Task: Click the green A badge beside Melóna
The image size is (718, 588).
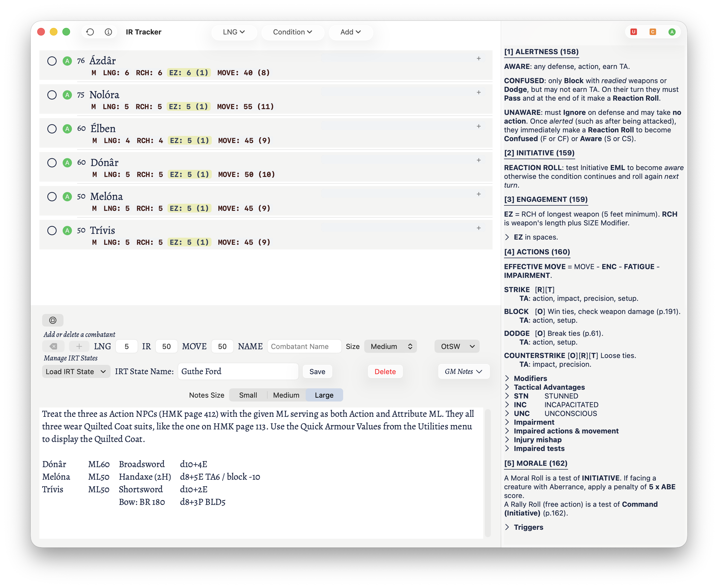Action: 67,197
